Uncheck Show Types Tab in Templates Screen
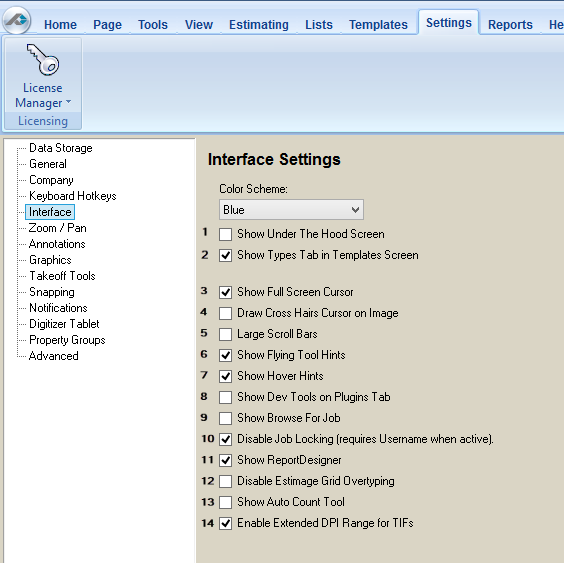 [x=226, y=255]
